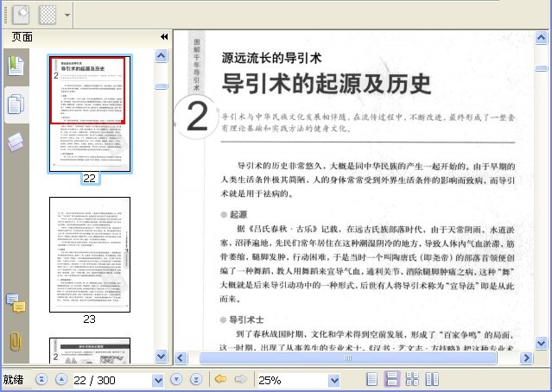Screen dimensions: 552x392
Task: Click the section heading 导引术士
Action: [246, 319]
